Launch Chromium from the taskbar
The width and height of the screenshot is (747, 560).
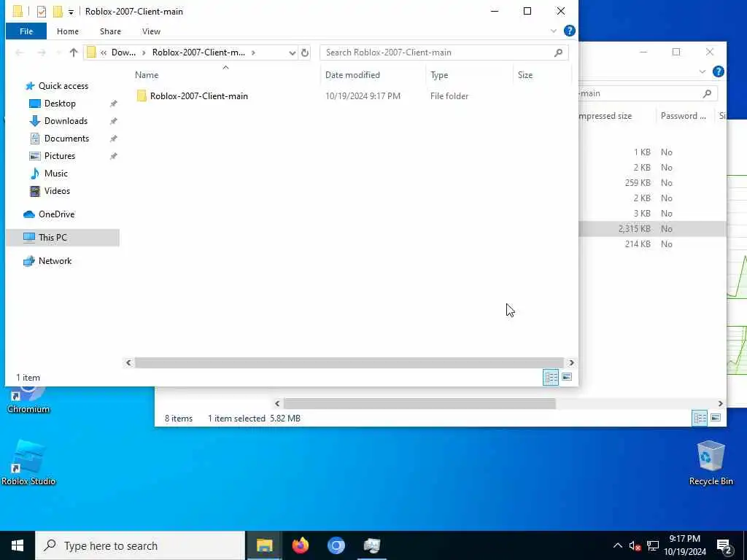336,545
